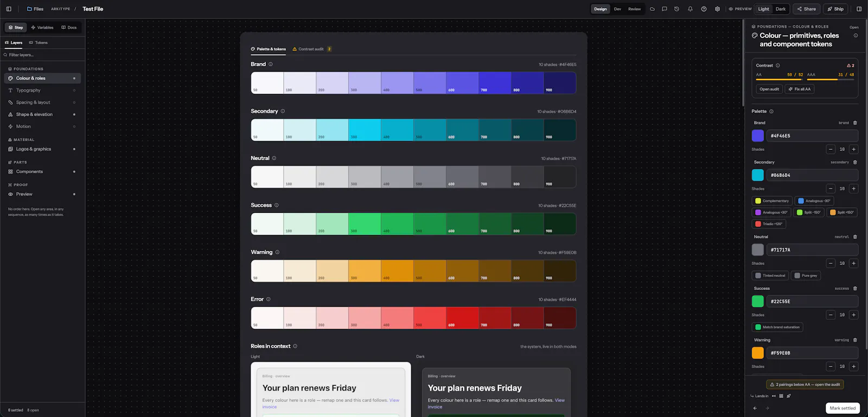Click the Ship button
868x417 pixels.
point(835,9)
